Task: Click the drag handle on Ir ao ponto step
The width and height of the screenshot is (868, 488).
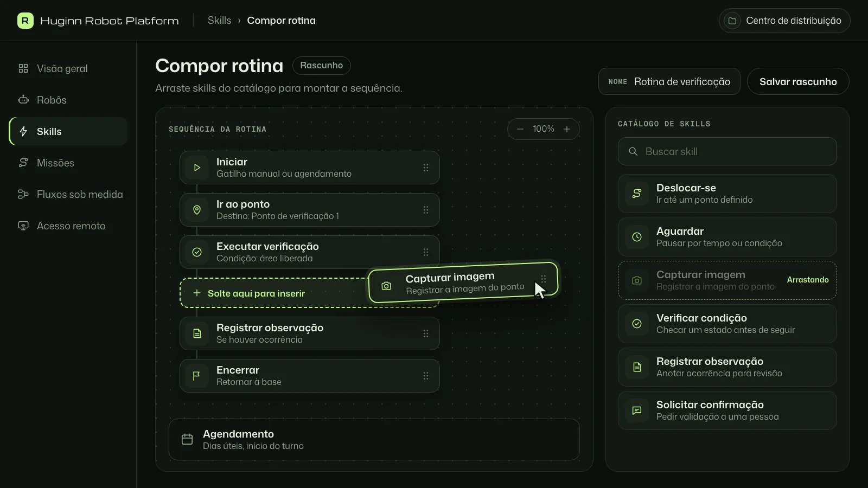Action: tap(426, 210)
